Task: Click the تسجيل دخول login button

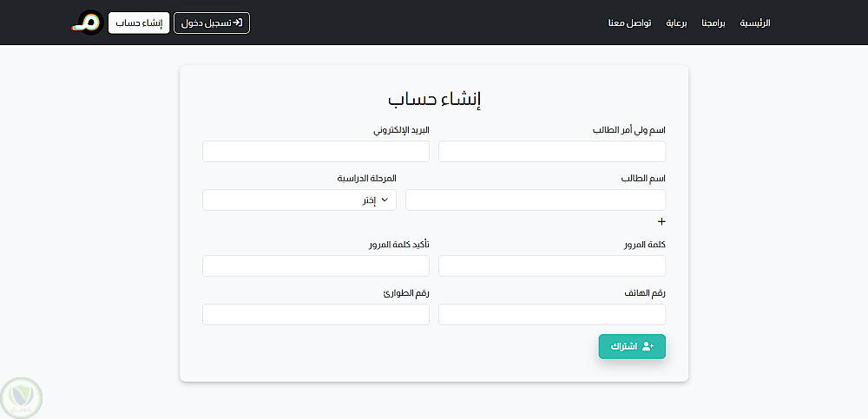Action: click(x=212, y=23)
